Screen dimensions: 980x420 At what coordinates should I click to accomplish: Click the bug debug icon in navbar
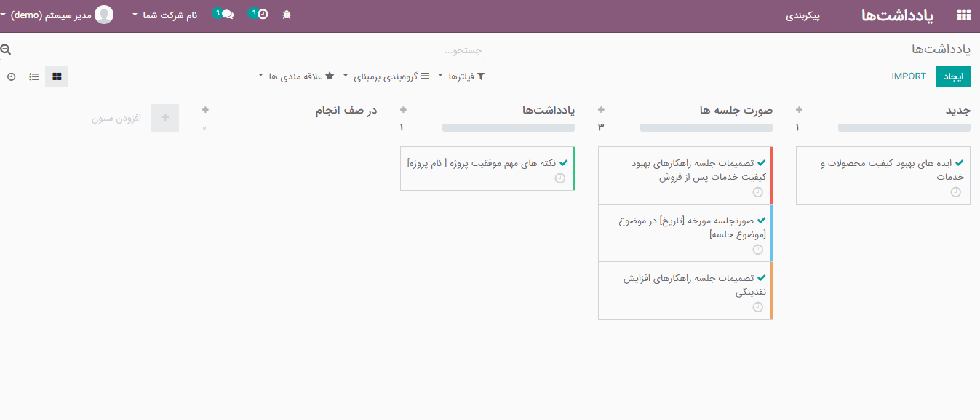[287, 15]
